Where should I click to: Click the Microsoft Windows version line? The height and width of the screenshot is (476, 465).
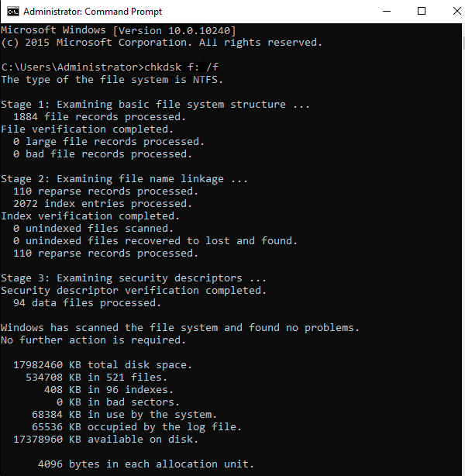[118, 30]
